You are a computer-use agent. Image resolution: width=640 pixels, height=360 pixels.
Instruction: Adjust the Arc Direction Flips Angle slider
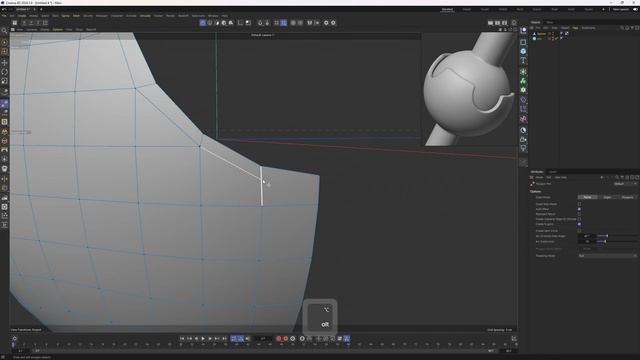[617, 236]
